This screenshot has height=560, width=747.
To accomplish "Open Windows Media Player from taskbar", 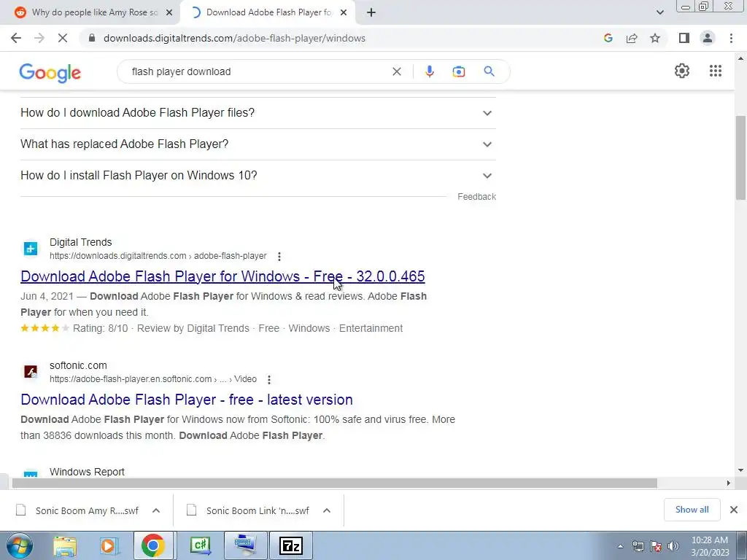I will 109,545.
